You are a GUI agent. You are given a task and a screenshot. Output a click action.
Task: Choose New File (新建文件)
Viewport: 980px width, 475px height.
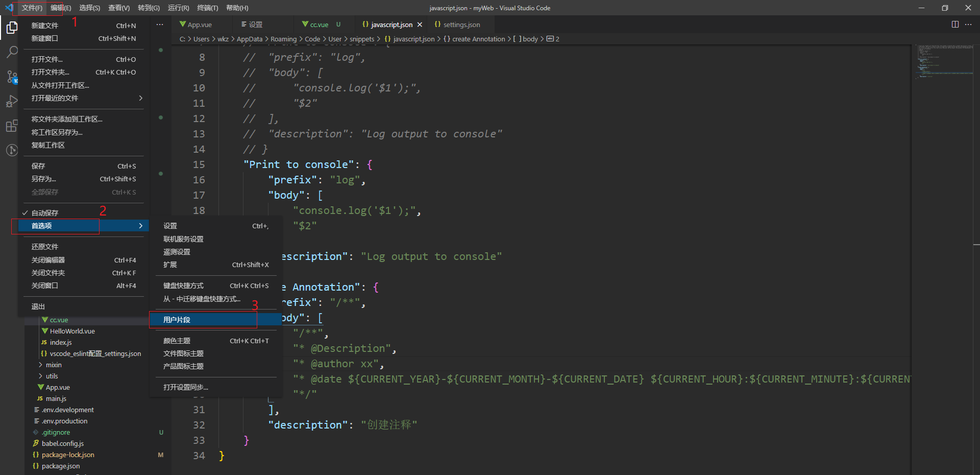click(84, 26)
